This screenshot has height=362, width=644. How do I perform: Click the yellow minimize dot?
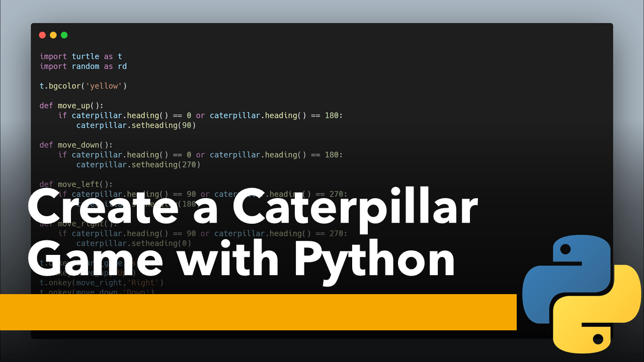click(x=53, y=35)
